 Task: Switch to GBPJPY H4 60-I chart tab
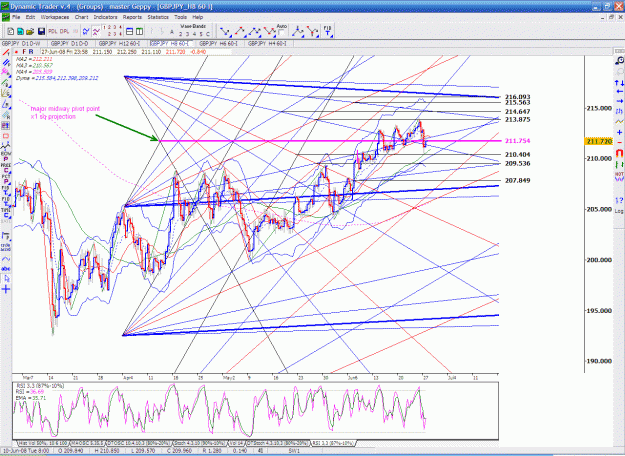coord(267,43)
